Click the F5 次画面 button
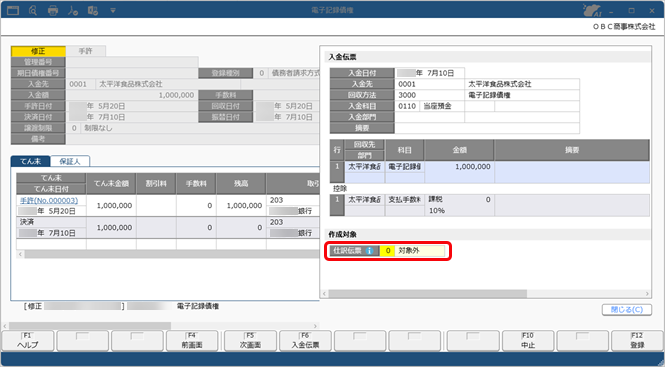 click(x=250, y=341)
